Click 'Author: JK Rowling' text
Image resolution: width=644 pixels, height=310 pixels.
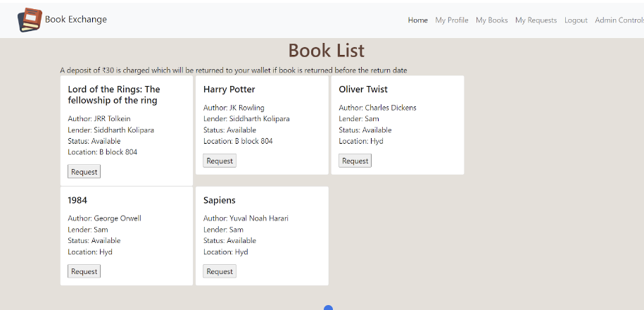point(234,108)
